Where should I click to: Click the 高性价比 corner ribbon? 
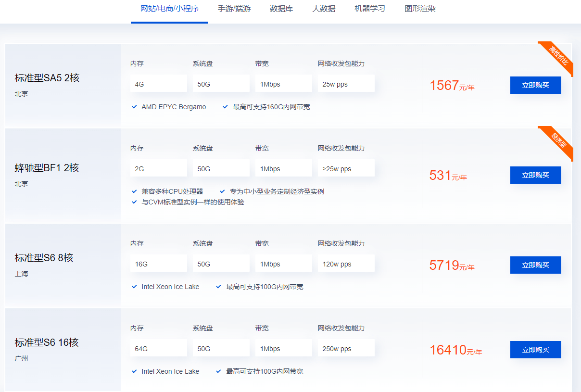(x=558, y=56)
